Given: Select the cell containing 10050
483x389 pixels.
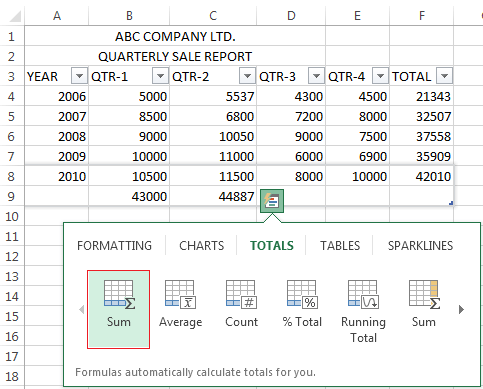Looking at the screenshot, I should [213, 136].
